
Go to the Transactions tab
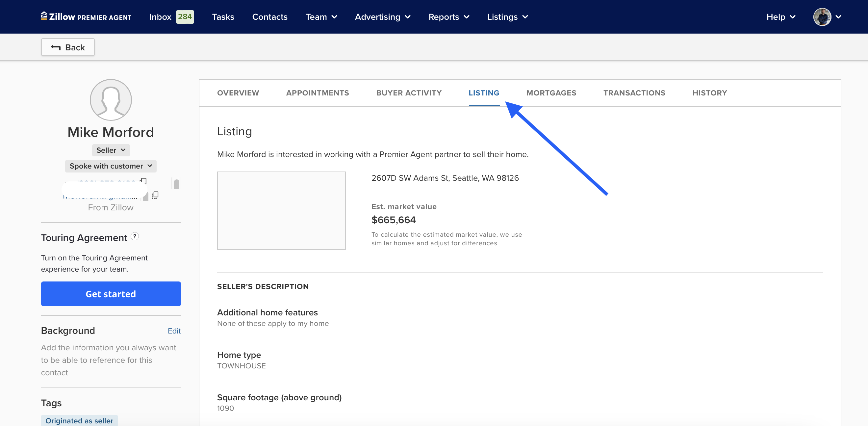[x=634, y=93]
